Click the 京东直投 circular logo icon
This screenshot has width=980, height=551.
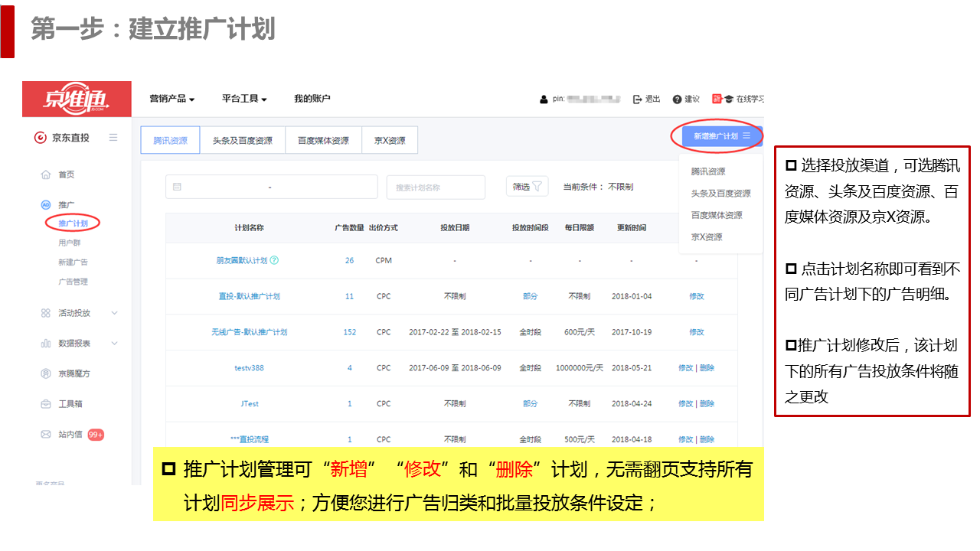pos(41,138)
